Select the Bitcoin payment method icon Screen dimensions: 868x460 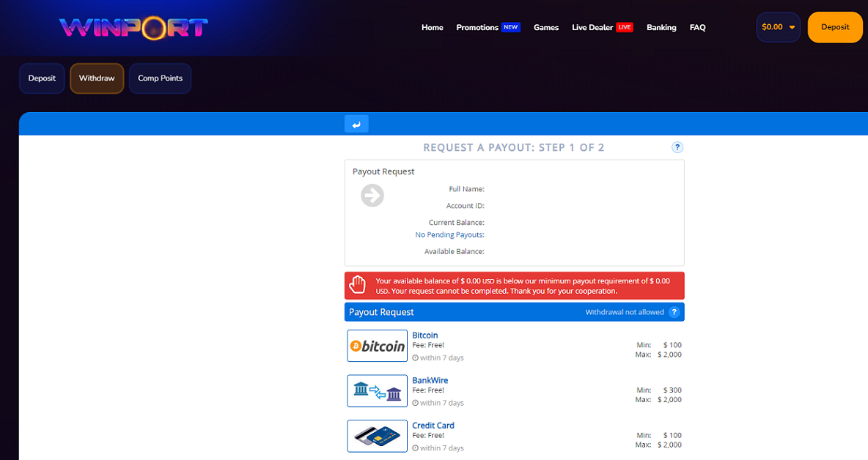377,345
